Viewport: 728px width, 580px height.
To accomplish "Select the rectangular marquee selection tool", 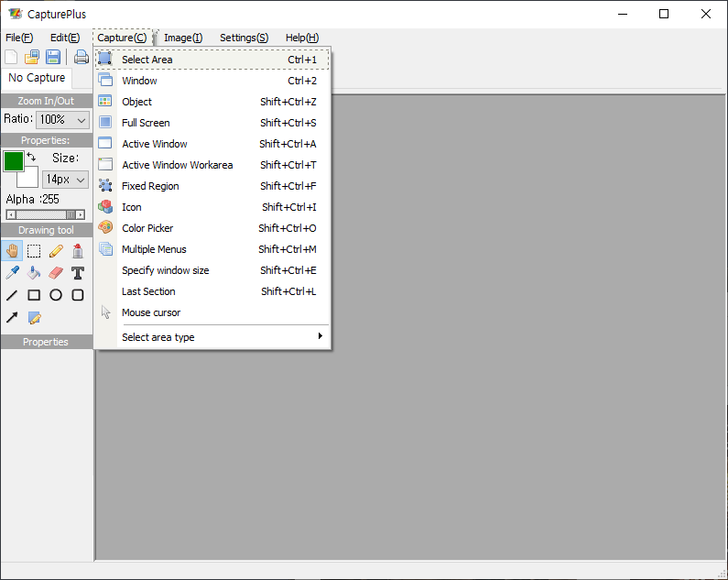I will [34, 250].
